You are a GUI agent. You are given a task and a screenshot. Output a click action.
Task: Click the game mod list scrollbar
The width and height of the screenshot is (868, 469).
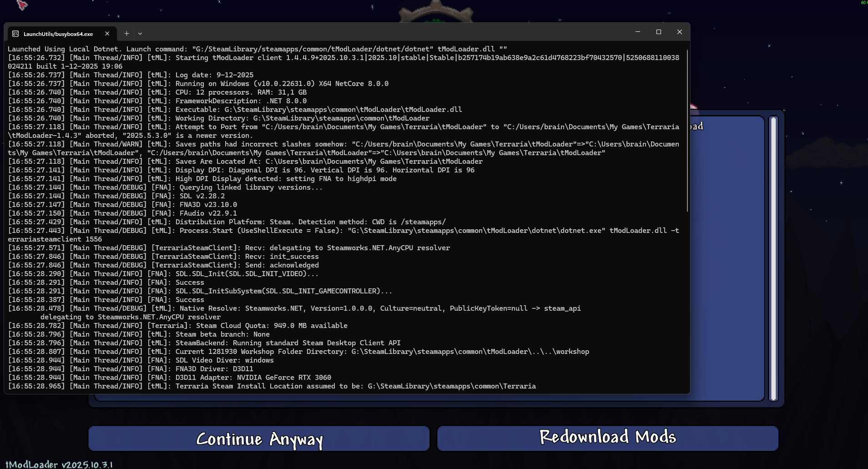773,258
